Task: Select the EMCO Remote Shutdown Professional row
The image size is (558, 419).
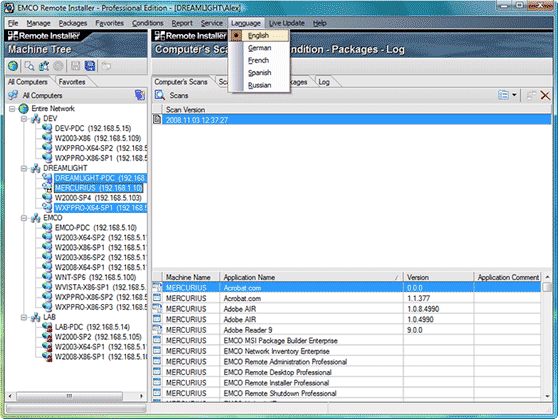Action: coord(347,393)
